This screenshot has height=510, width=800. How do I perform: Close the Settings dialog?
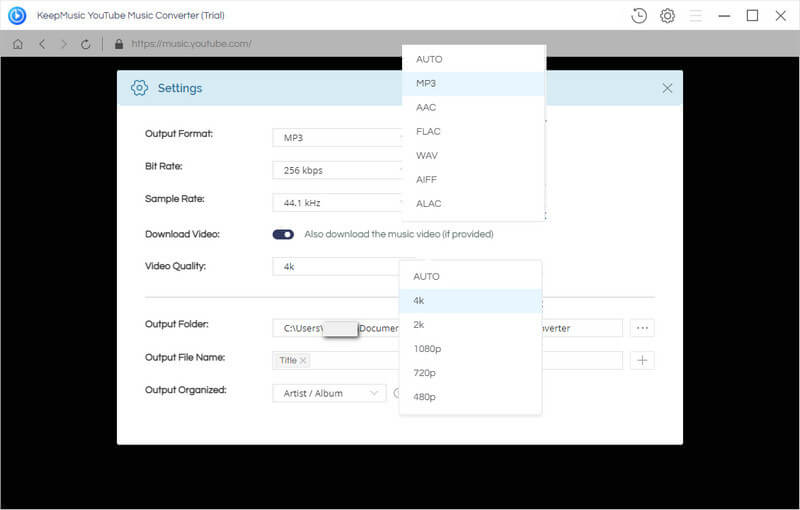(667, 88)
